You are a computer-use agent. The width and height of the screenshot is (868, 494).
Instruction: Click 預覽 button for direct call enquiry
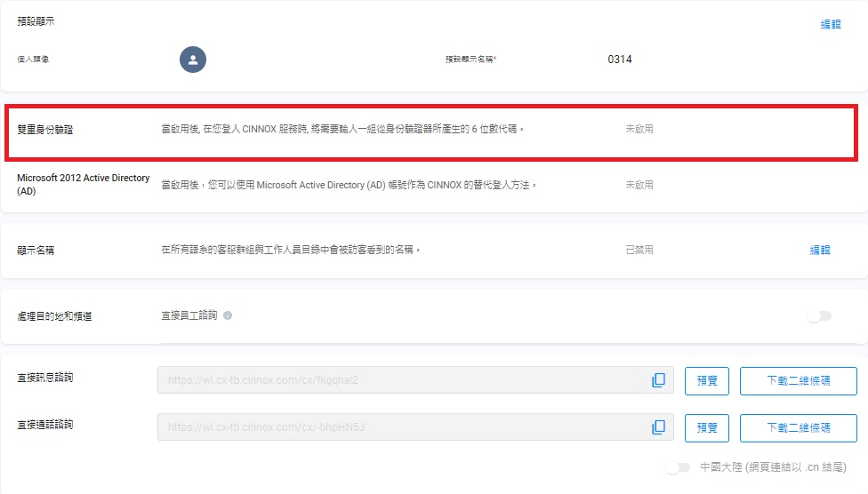(707, 427)
